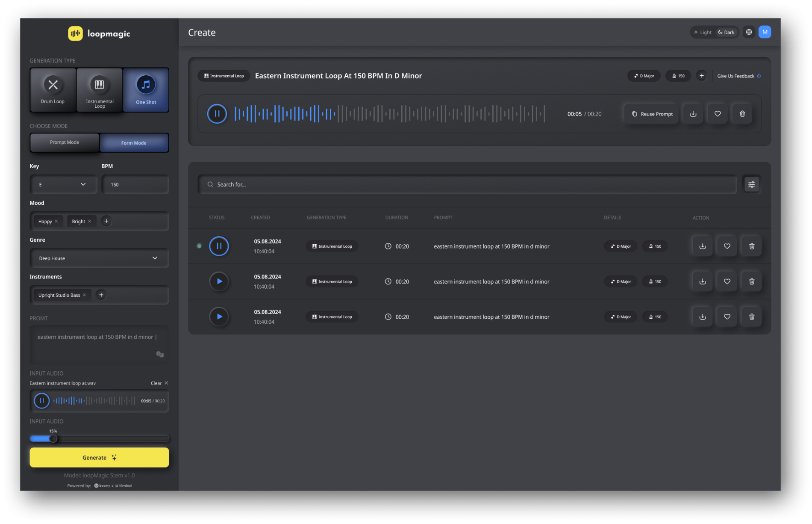Click the Details column header
Screen dimensions: 812x524
(x=612, y=217)
